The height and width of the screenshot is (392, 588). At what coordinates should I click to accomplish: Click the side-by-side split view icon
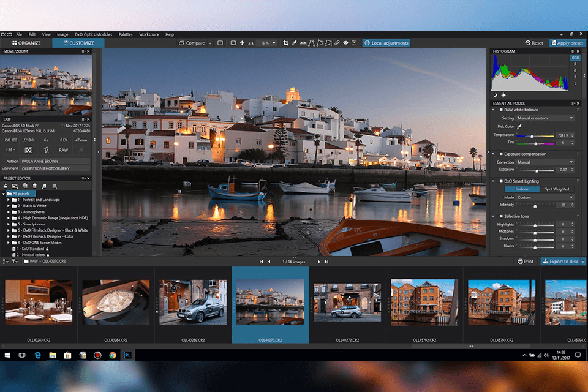point(220,43)
